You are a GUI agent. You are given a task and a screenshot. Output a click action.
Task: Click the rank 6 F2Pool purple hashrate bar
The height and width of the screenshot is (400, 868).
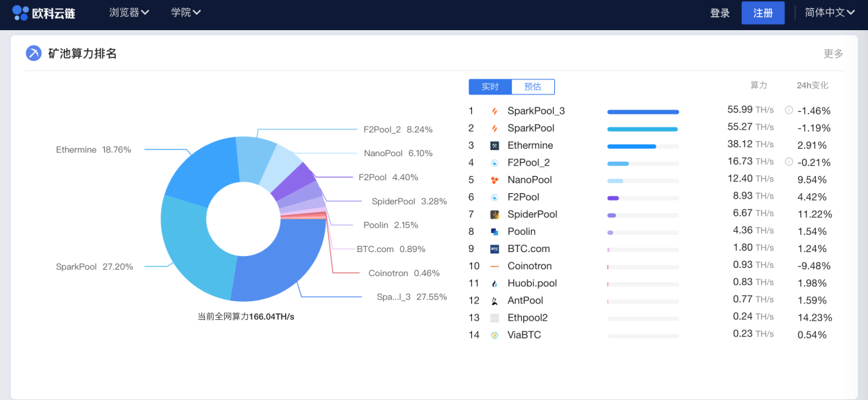[613, 198]
